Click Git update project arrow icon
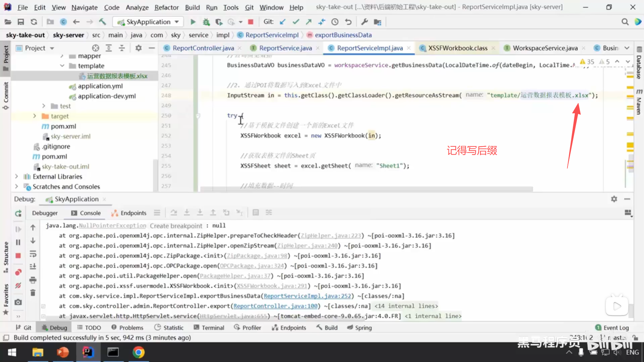 [283, 22]
